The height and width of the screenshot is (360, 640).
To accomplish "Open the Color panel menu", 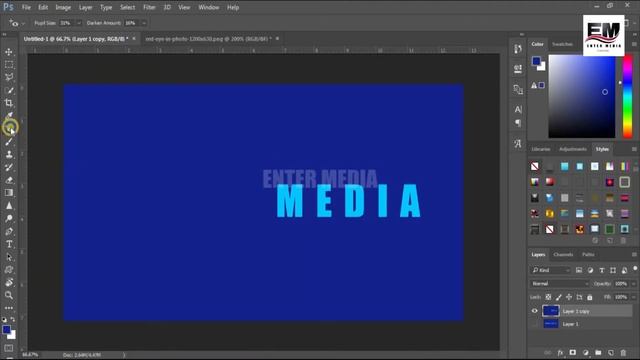I will [x=634, y=44].
